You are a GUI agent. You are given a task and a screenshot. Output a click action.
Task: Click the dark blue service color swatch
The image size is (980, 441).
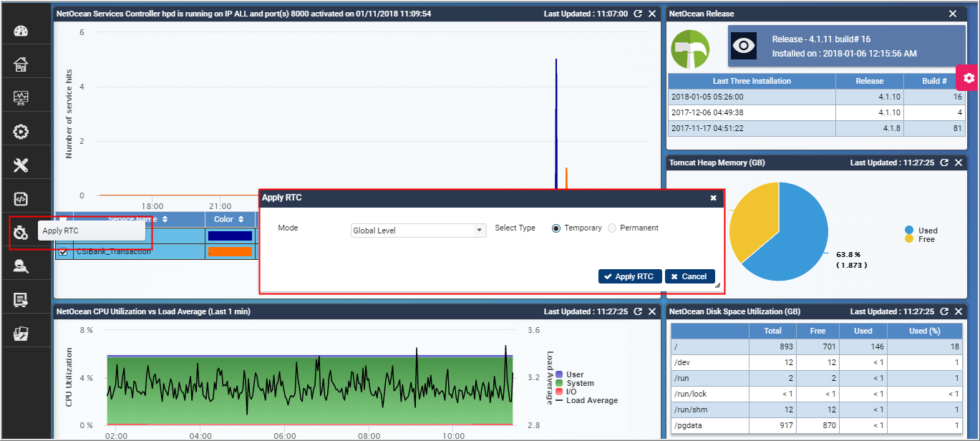pyautogui.click(x=230, y=236)
